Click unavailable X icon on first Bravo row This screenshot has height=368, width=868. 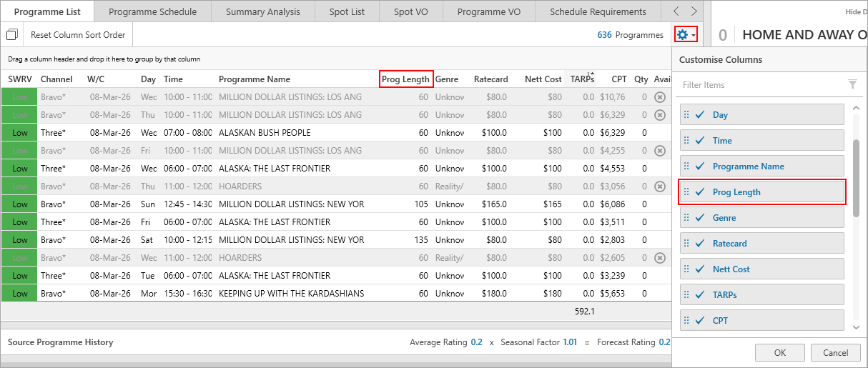pos(660,97)
